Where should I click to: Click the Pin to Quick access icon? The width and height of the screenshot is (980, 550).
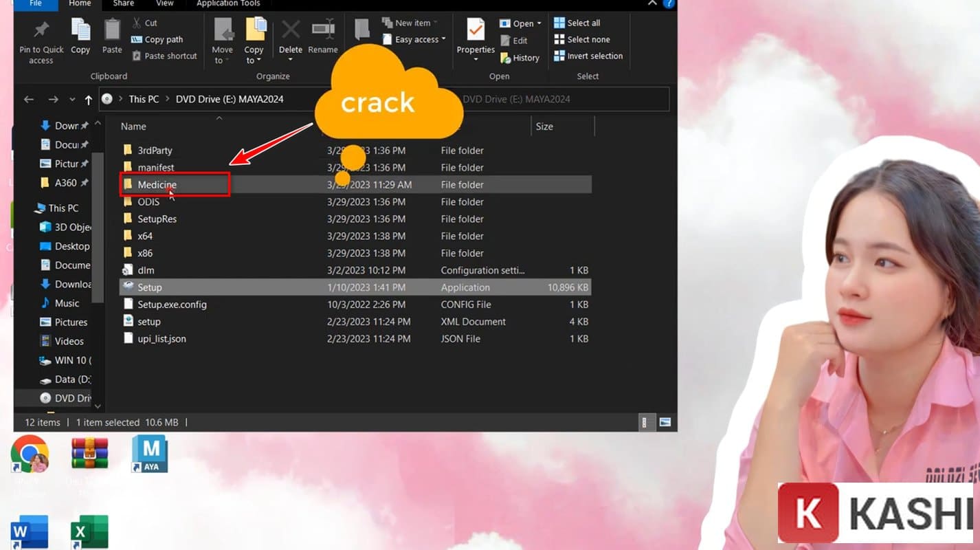41,32
